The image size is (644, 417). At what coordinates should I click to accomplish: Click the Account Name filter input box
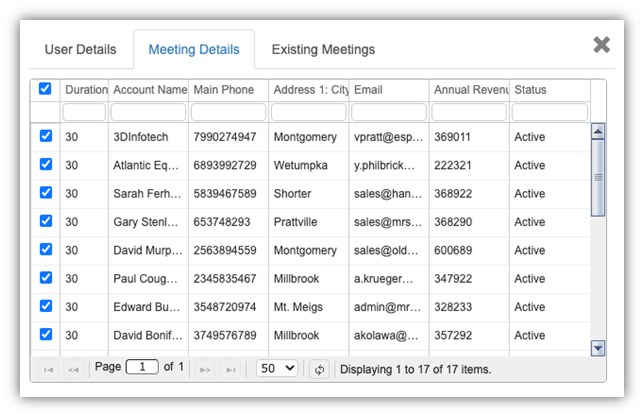pyautogui.click(x=148, y=112)
